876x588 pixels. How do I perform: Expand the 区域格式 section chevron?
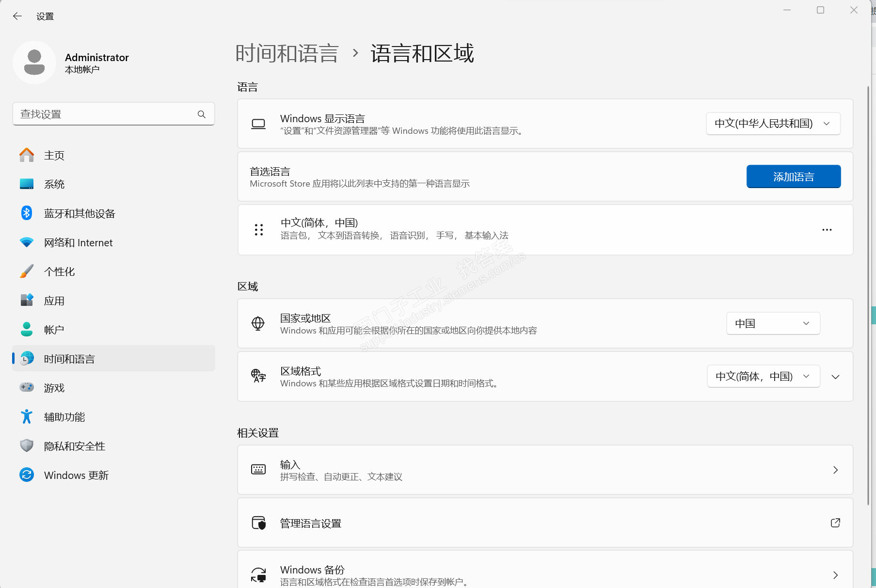(x=836, y=377)
